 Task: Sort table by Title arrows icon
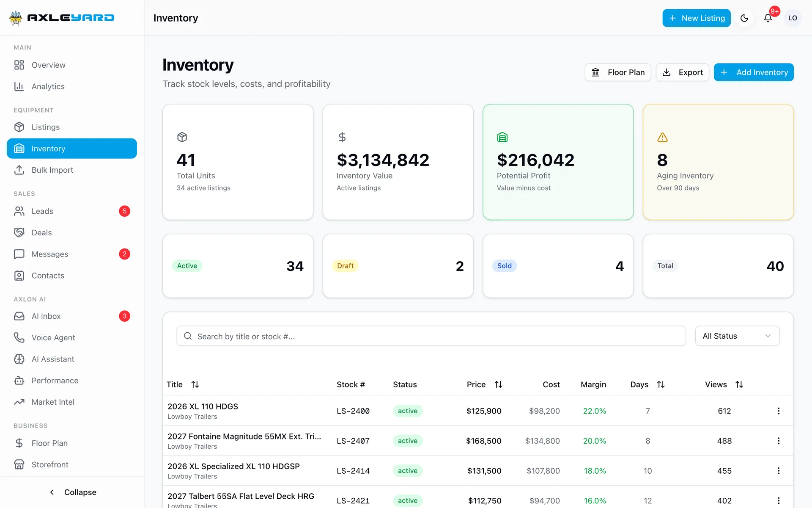(195, 384)
